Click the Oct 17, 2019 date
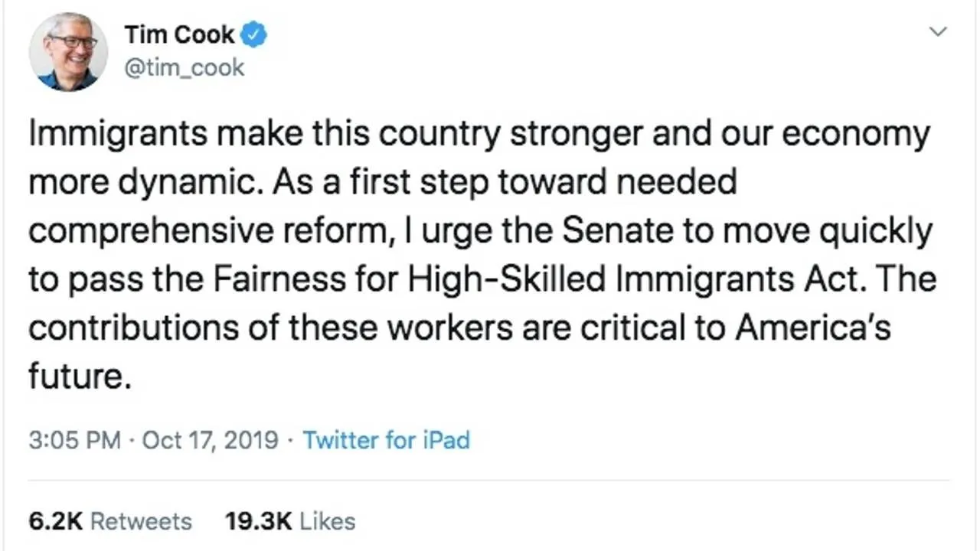 pos(210,441)
